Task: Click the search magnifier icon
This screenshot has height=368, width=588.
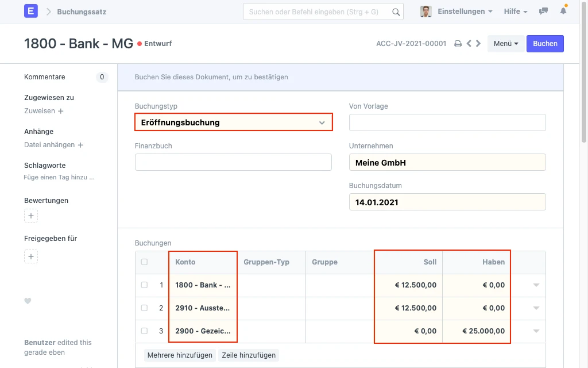Action: click(x=396, y=11)
